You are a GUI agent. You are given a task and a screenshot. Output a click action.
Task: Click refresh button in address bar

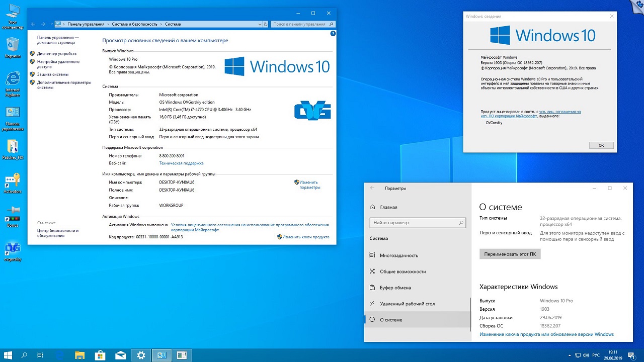click(266, 24)
